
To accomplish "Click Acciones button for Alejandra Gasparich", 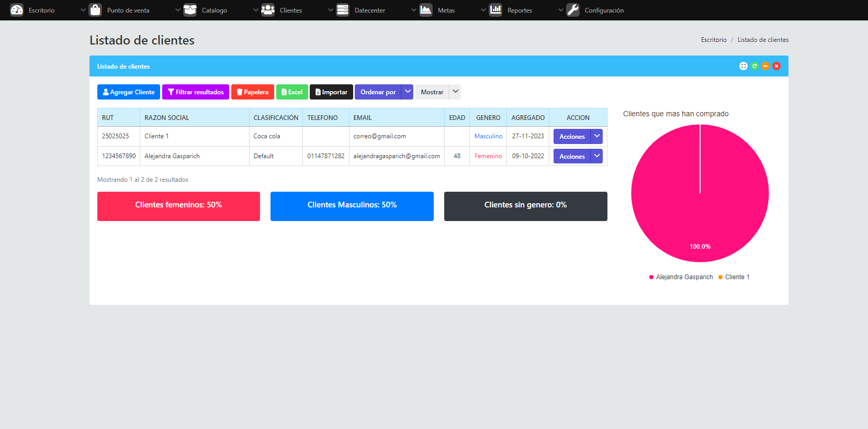I will pyautogui.click(x=572, y=156).
